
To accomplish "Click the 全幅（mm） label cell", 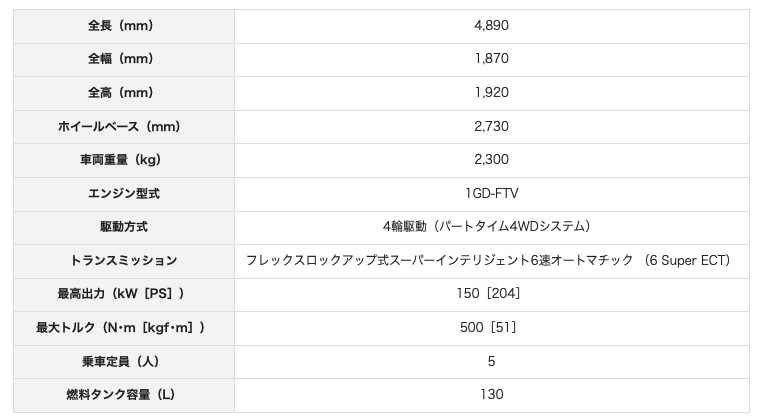I will (124, 59).
